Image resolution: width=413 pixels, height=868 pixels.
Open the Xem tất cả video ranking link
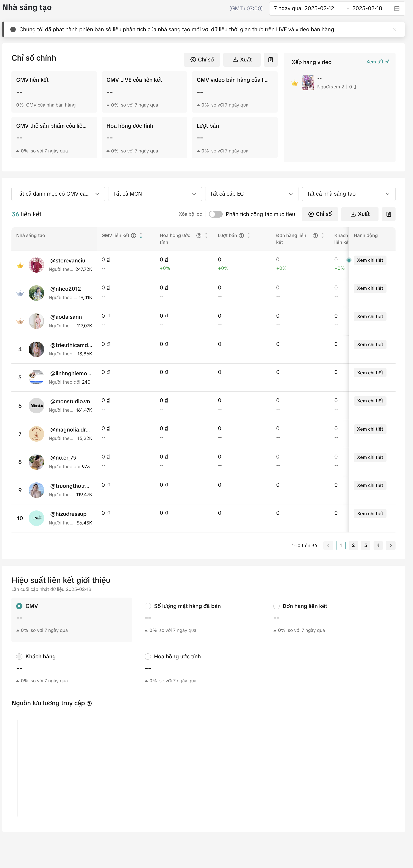pyautogui.click(x=378, y=62)
